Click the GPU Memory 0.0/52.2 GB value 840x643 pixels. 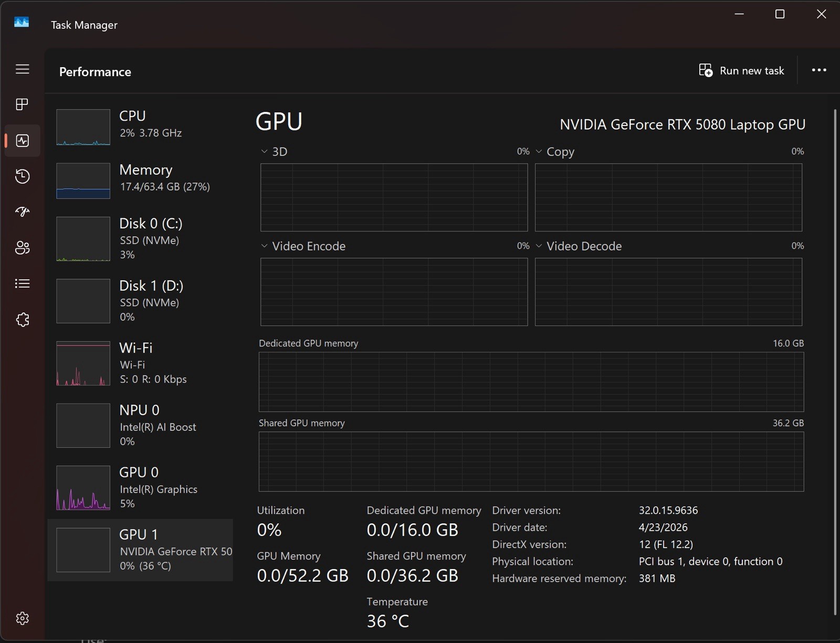pyautogui.click(x=302, y=576)
